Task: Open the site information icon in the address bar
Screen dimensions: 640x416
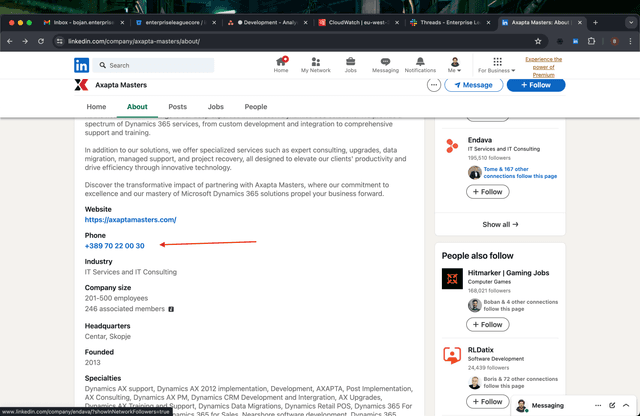Action: (60, 41)
